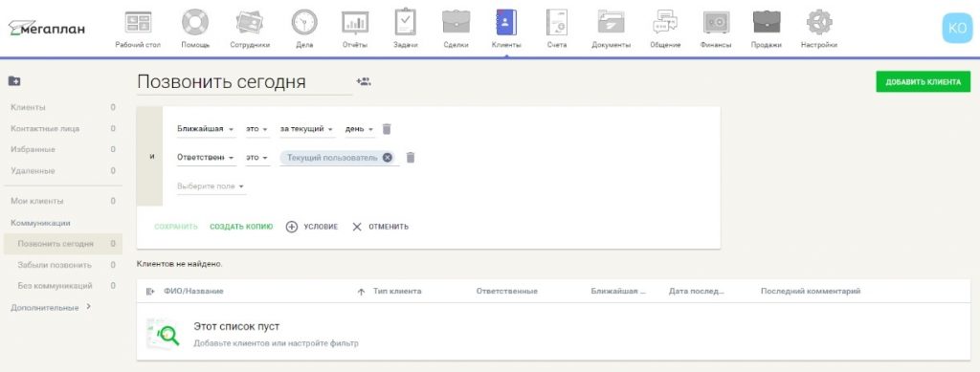This screenshot has width=980, height=372.
Task: Open the за текущий dropdown
Action: click(307, 129)
